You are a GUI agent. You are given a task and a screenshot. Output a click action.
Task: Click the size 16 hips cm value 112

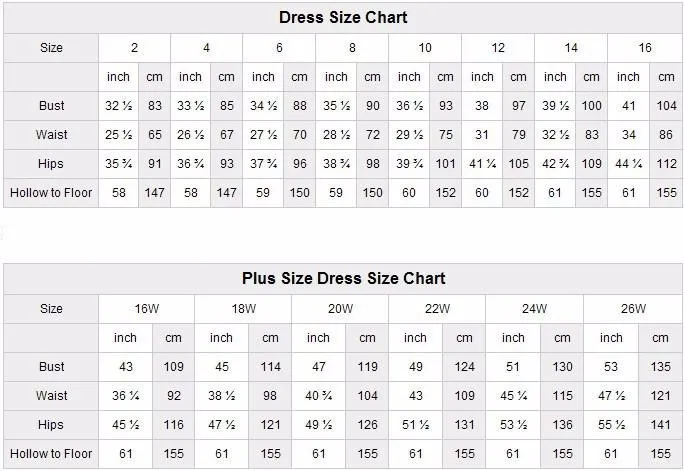(x=667, y=163)
